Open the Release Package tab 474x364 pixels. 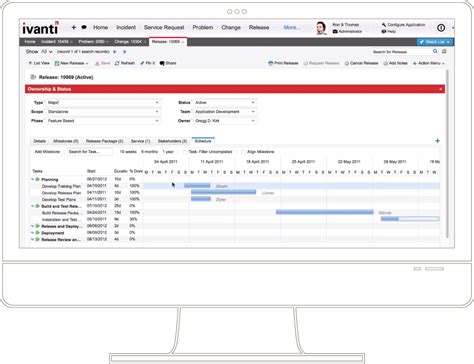click(x=104, y=141)
